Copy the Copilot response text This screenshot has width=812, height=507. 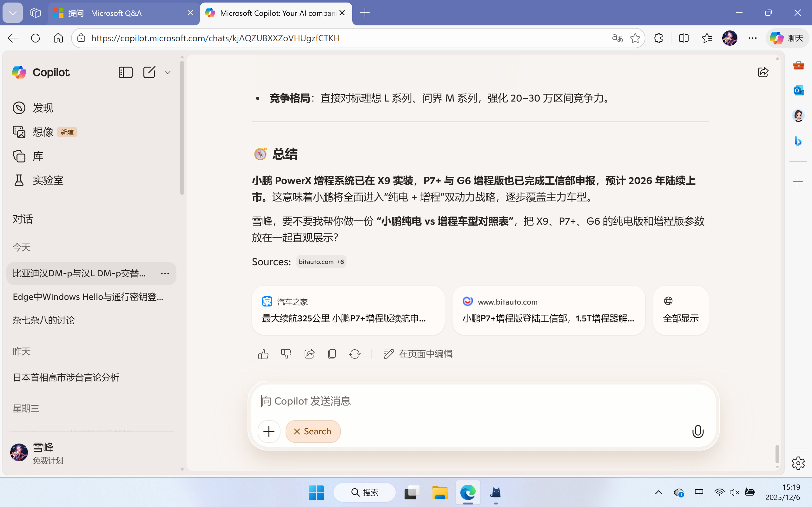coord(332,354)
